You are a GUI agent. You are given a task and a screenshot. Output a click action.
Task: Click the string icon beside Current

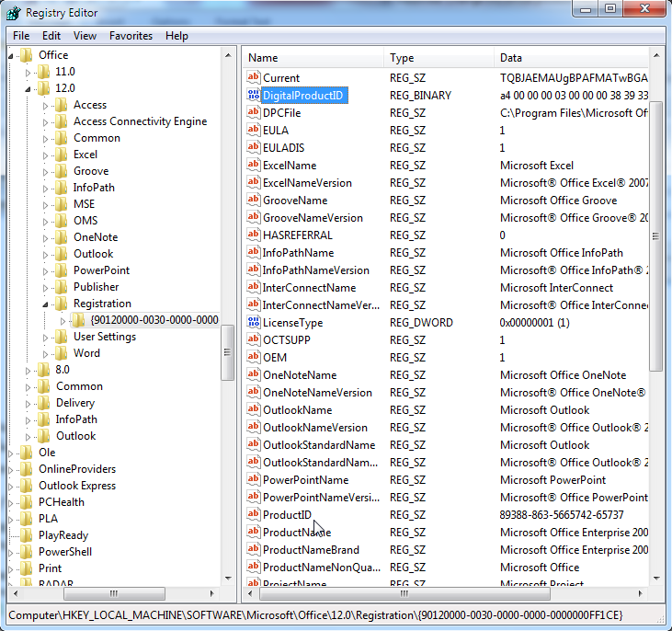tap(254, 77)
